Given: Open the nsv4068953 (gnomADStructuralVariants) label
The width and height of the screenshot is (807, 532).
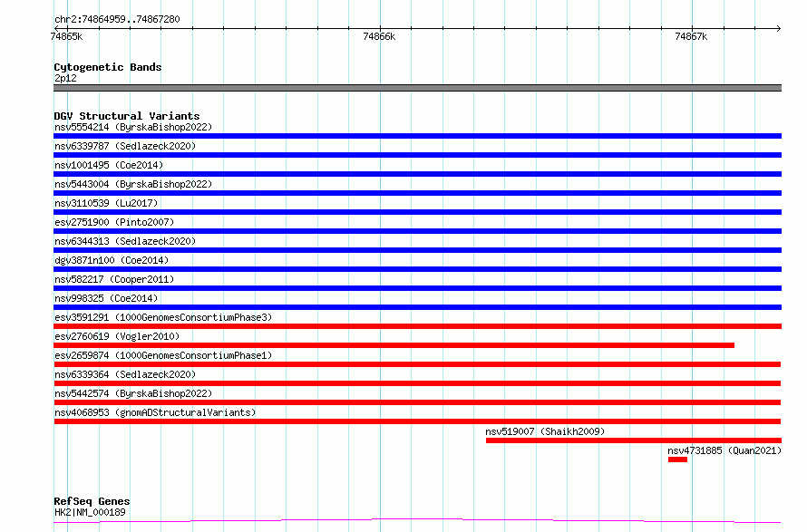Looking at the screenshot, I should (x=155, y=412).
